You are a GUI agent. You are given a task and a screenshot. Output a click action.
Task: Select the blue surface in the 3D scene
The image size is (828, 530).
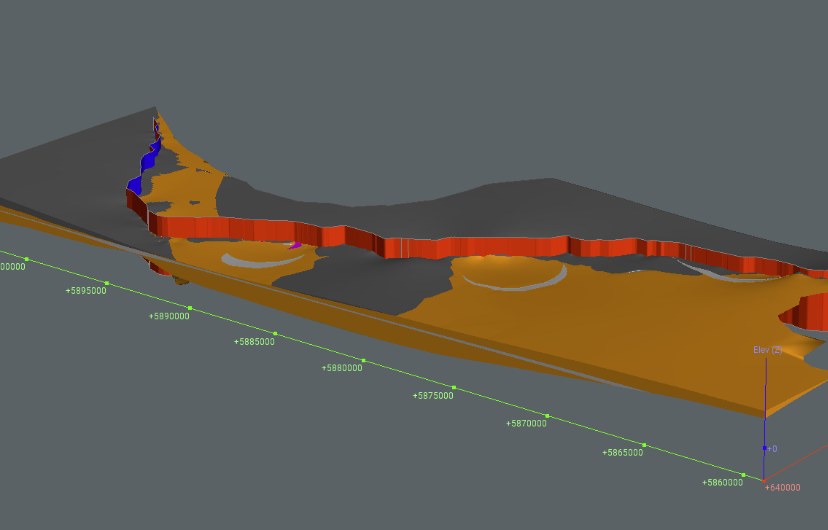(147, 164)
